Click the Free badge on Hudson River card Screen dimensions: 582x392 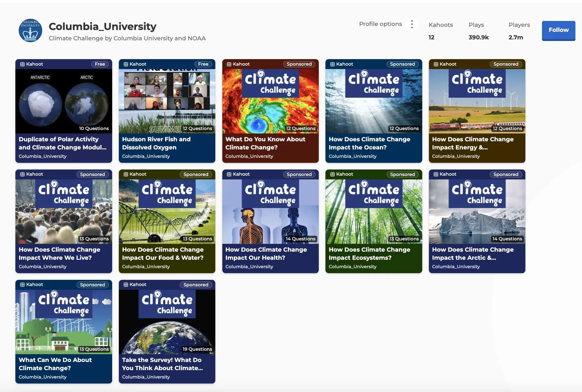203,64
